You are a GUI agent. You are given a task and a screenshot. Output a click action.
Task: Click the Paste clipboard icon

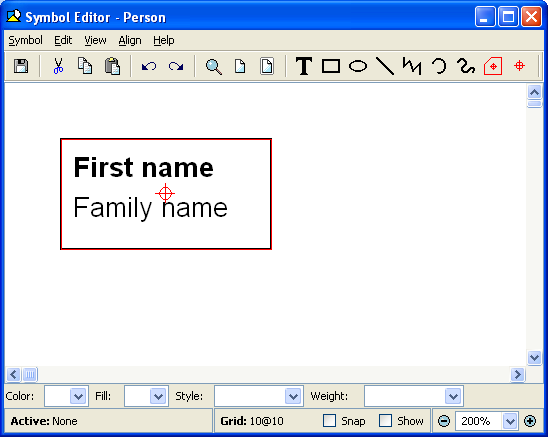[112, 66]
